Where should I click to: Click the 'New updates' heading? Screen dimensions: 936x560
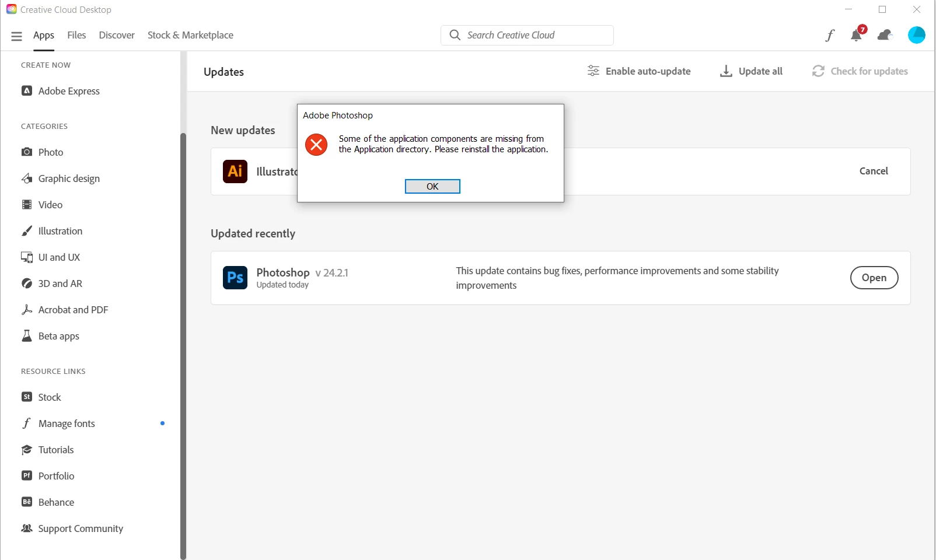point(243,130)
